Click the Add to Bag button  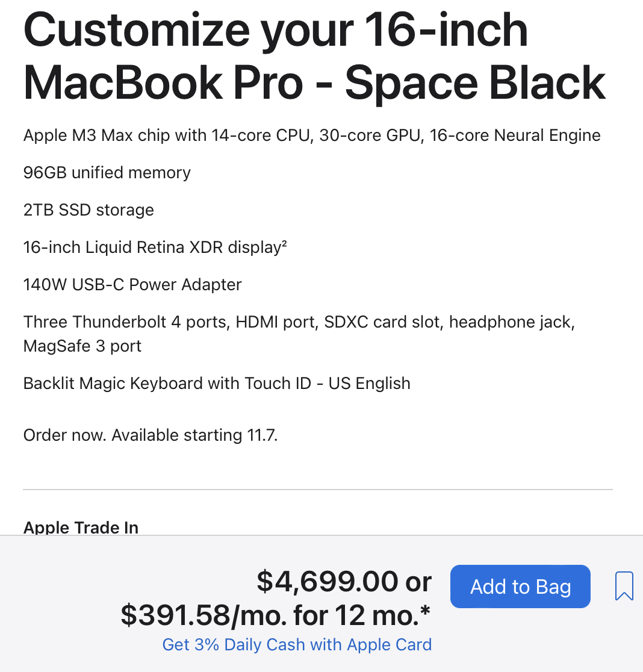(x=520, y=586)
